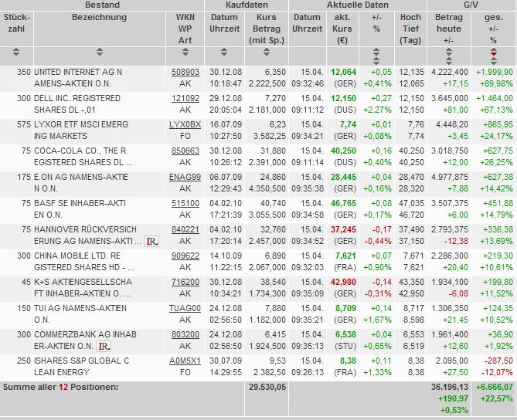Image resolution: width=517 pixels, height=420 pixels.
Task: Click current price 37,245 shown in red
Action: [x=344, y=229]
